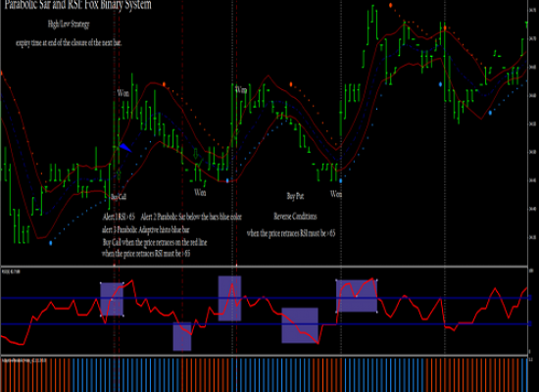Select the right-end handle of the lower RSI level line
The image size is (539, 392).
pos(530,323)
